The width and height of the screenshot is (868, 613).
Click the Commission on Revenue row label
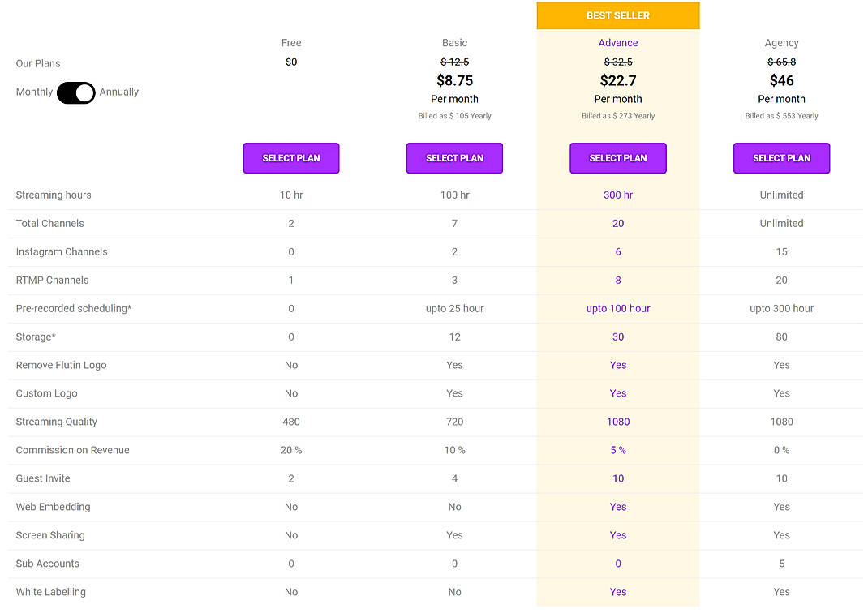(x=74, y=450)
